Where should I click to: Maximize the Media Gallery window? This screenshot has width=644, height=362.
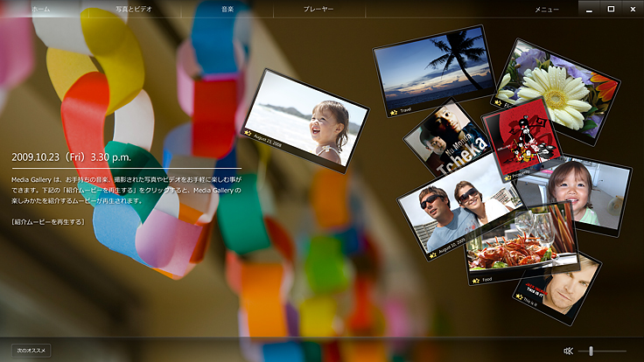point(610,8)
